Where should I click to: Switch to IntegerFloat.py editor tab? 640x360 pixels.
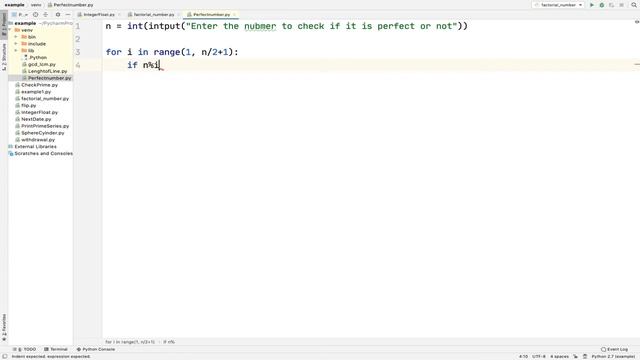[x=99, y=14]
